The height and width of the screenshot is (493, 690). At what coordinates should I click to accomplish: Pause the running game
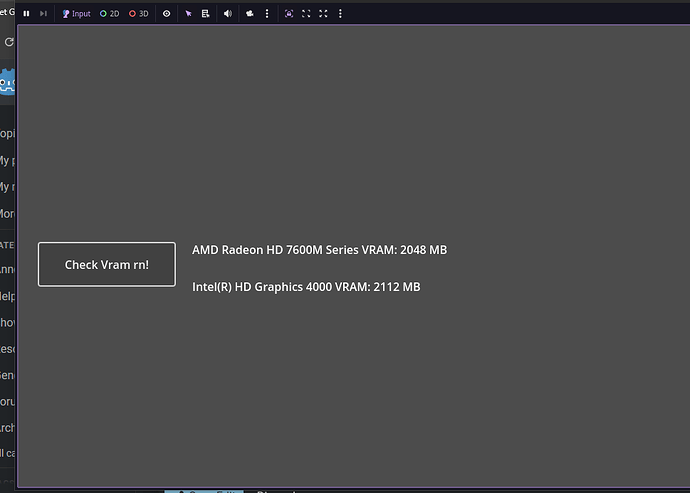tap(26, 14)
